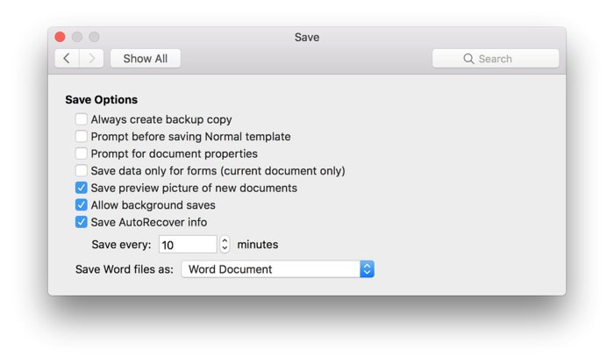Turn off Save AutoRecover info
Screen dimensions: 614x364
tap(82, 222)
